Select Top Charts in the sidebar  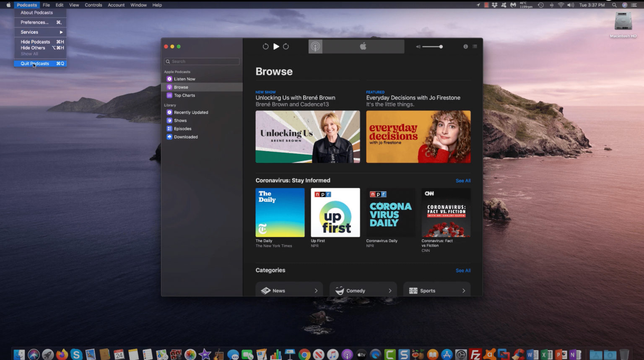click(x=184, y=95)
